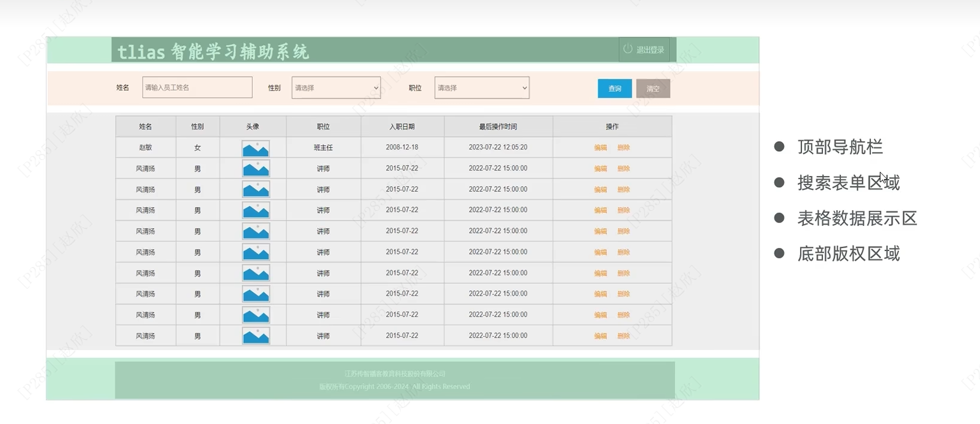Open the 性别 dropdown
Screen dimensions: 980x424
336,88
